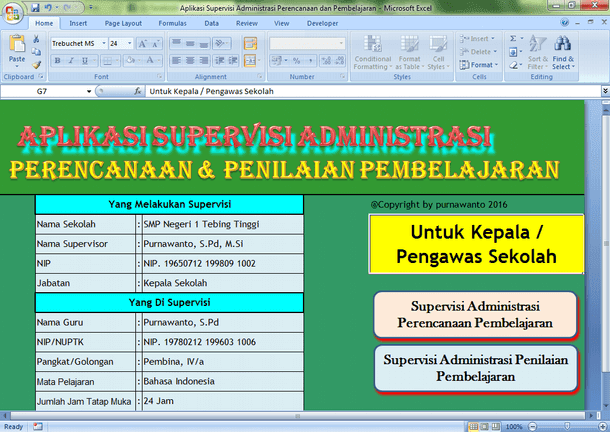Open Format as Table gallery
This screenshot has height=432, width=610.
coord(409,52)
